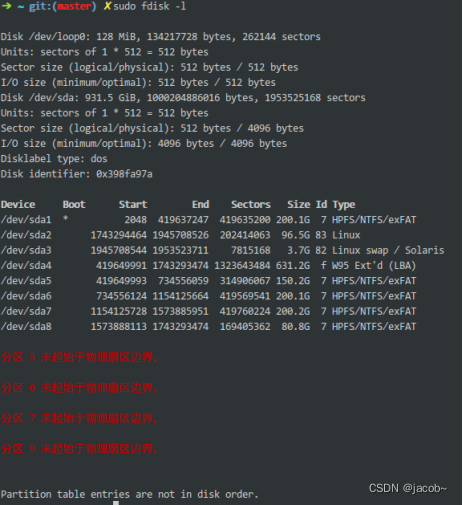The height and width of the screenshot is (505, 463).
Task: Click the tilde directory indicator in prompt
Action: (x=21, y=7)
